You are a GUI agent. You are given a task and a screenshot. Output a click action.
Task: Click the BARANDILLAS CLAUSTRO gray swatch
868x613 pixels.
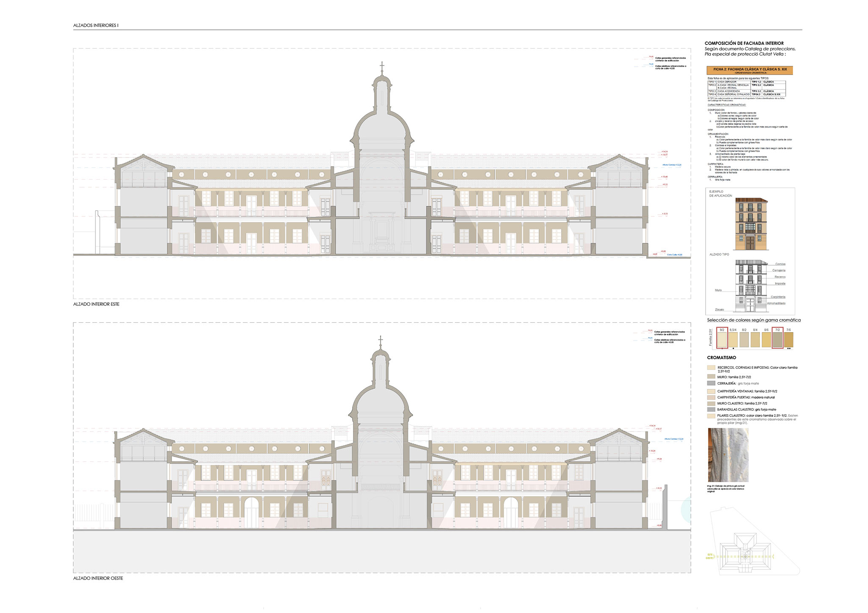coord(711,410)
